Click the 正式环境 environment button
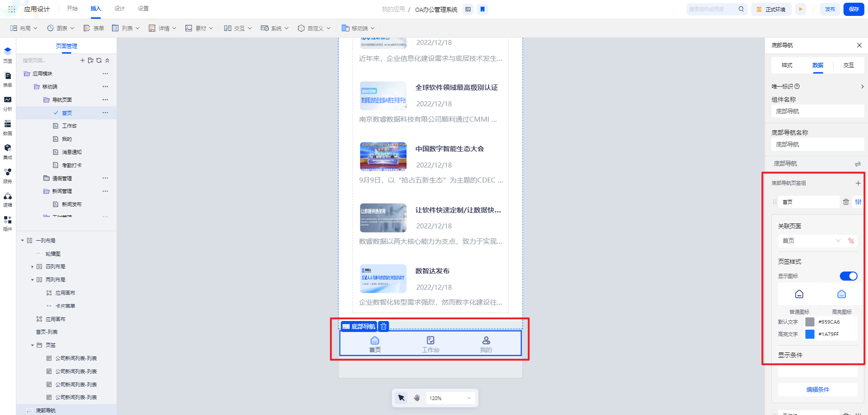Screen dimensions: 868x415 pos(771,9)
